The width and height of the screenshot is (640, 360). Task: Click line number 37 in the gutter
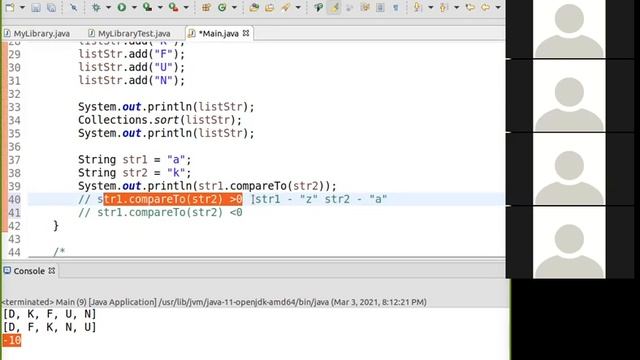(14, 160)
